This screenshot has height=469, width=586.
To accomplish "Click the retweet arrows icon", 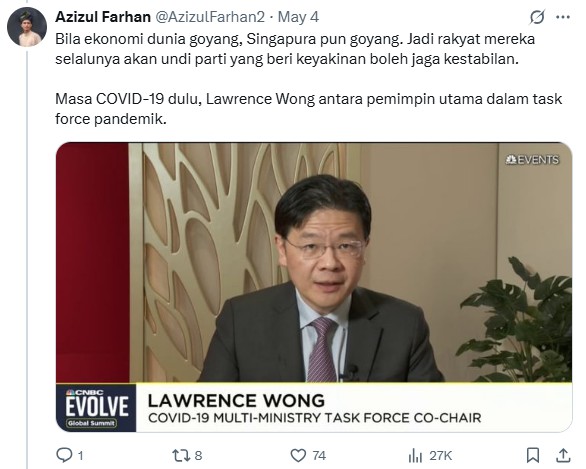I will pyautogui.click(x=181, y=455).
